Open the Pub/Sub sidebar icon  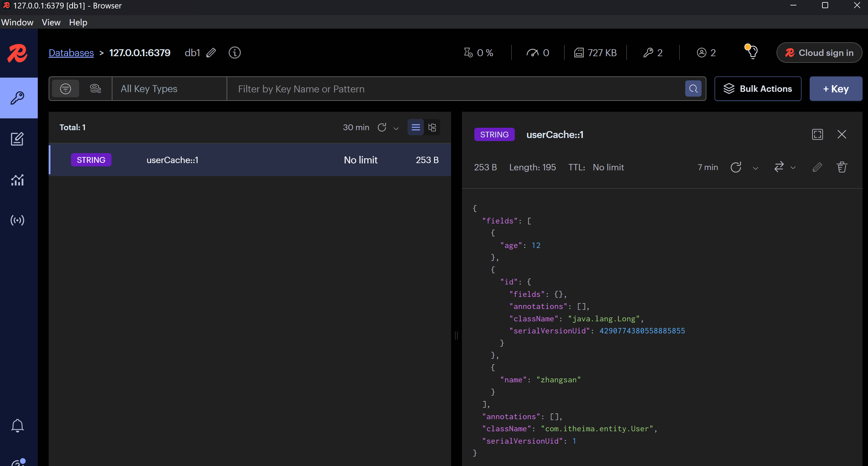tap(17, 220)
